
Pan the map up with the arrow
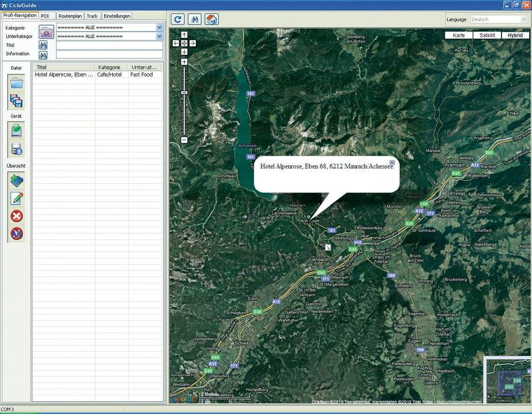tap(184, 35)
